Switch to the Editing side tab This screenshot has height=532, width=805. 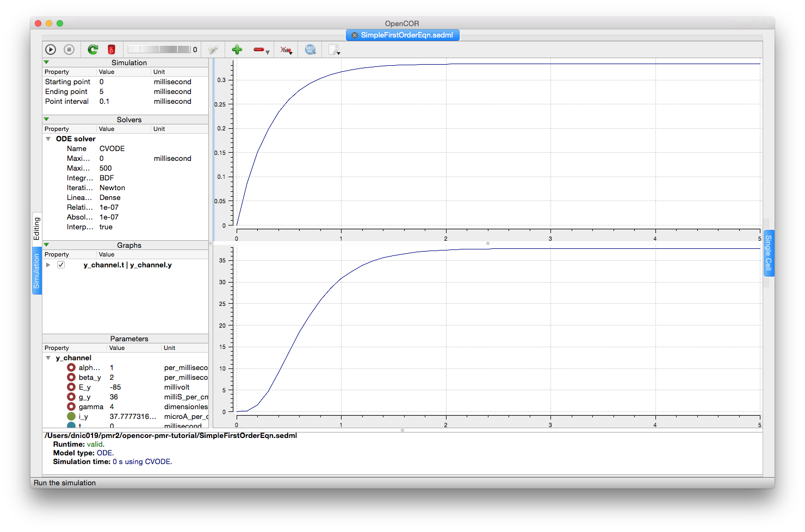pos(36,228)
